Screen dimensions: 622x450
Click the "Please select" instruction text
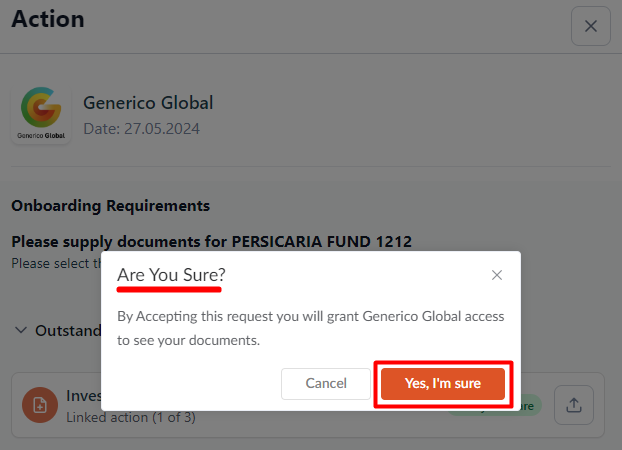tap(56, 263)
